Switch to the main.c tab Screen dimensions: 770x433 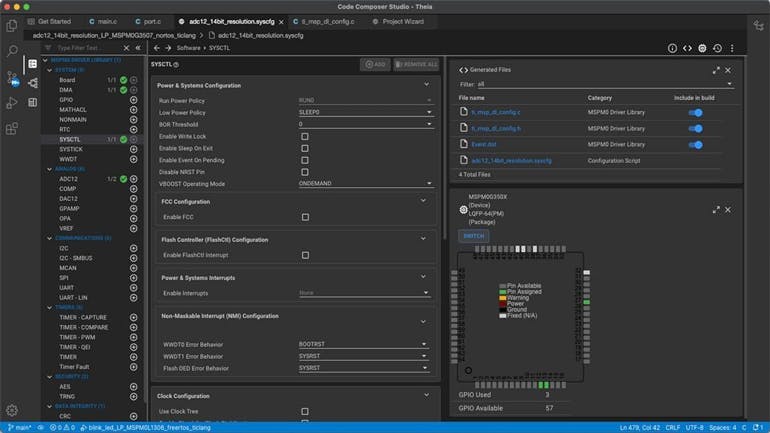coord(103,22)
